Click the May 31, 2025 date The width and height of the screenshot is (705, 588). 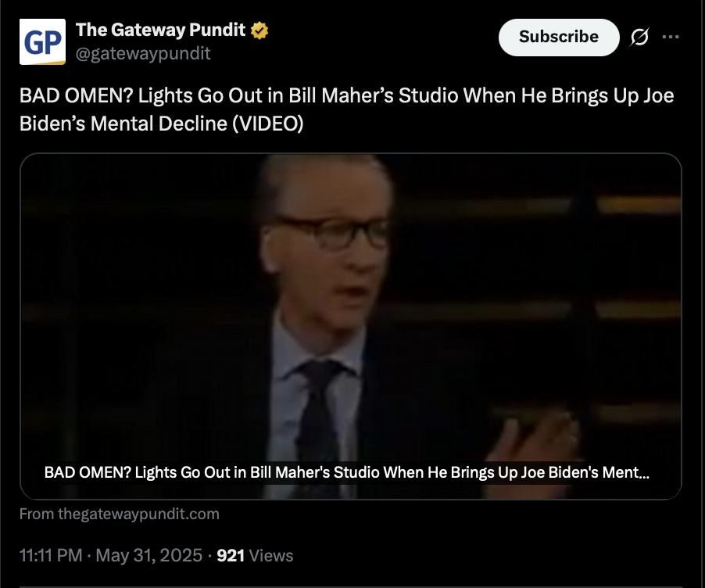click(149, 556)
